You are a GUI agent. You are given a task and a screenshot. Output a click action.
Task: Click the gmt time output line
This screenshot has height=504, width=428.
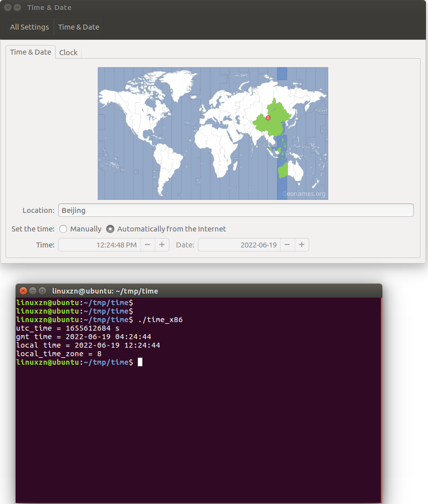point(84,337)
